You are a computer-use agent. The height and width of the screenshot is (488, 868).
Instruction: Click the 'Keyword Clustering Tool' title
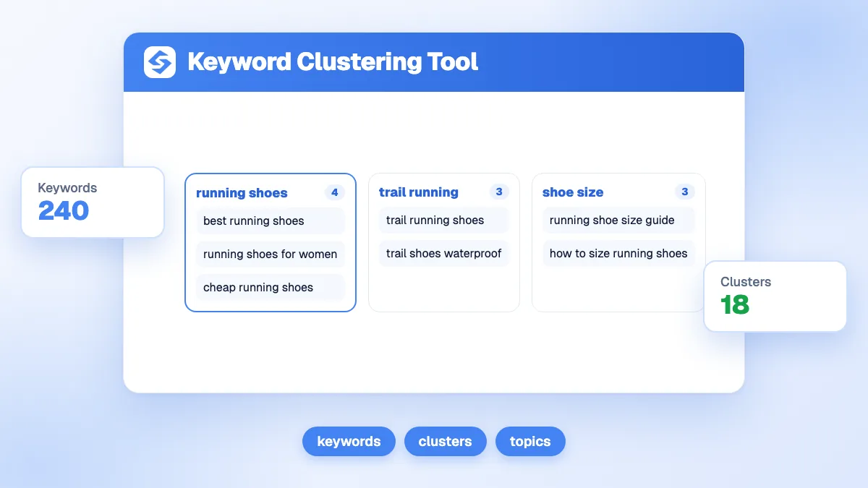[x=333, y=62]
